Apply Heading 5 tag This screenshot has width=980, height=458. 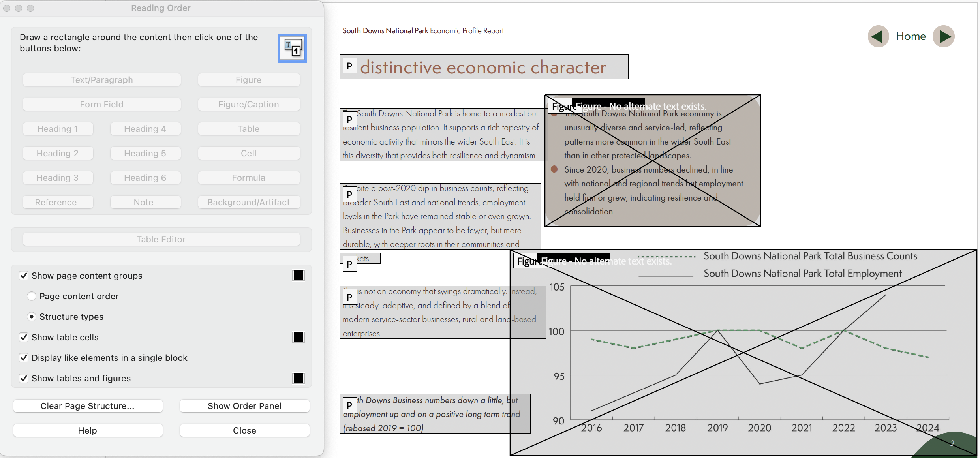(x=145, y=153)
